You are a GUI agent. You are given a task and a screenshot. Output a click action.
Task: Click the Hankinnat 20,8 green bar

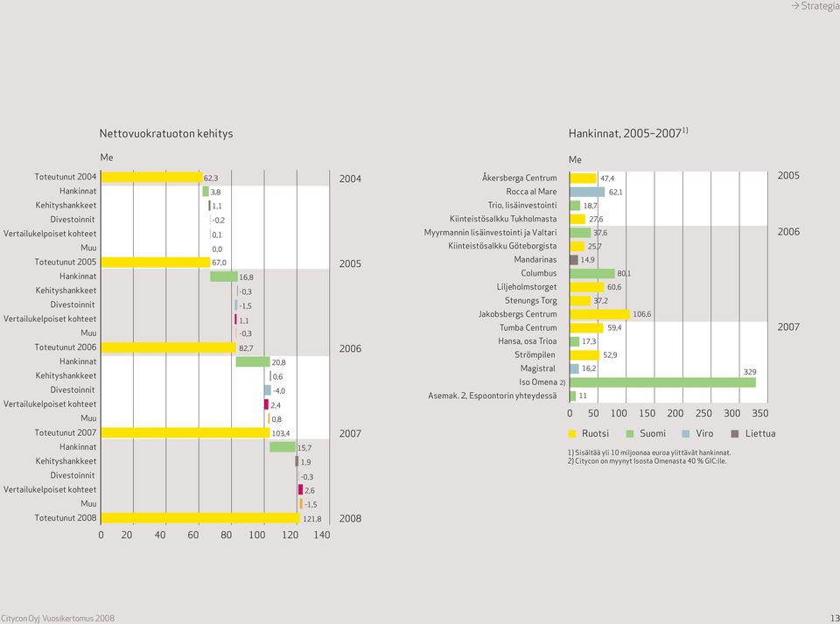(253, 361)
